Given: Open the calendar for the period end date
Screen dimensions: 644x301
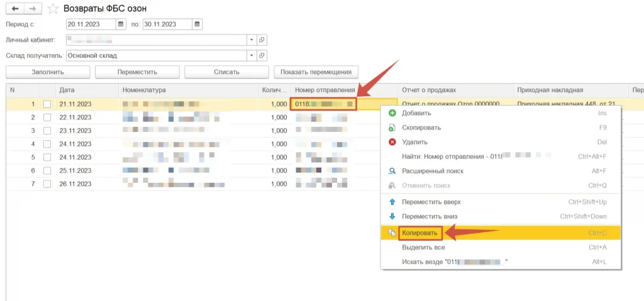Looking at the screenshot, I should point(197,25).
